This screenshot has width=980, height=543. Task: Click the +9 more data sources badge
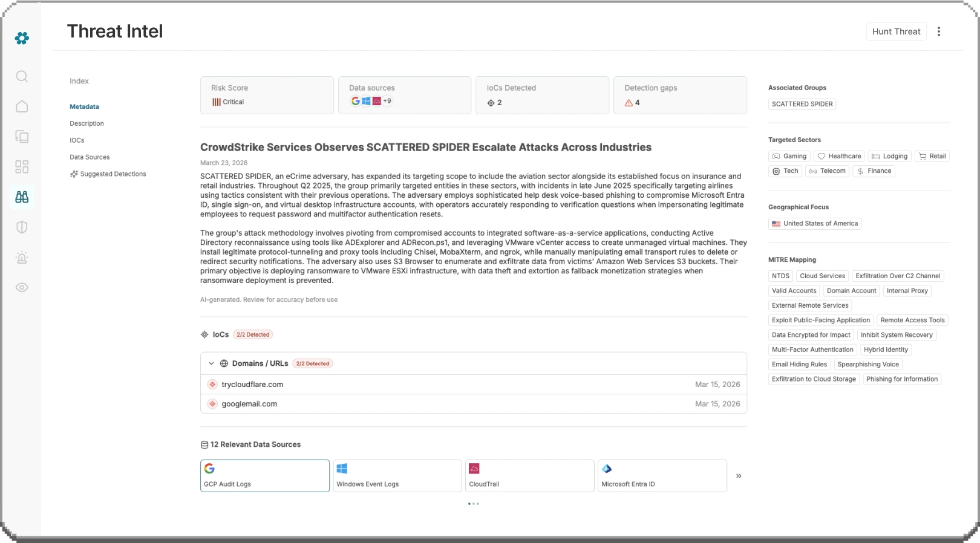tap(387, 101)
